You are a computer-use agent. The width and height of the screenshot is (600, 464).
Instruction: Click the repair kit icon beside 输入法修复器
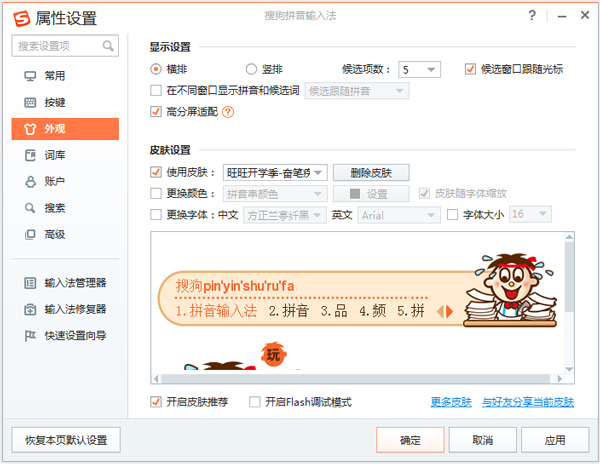pyautogui.click(x=30, y=309)
